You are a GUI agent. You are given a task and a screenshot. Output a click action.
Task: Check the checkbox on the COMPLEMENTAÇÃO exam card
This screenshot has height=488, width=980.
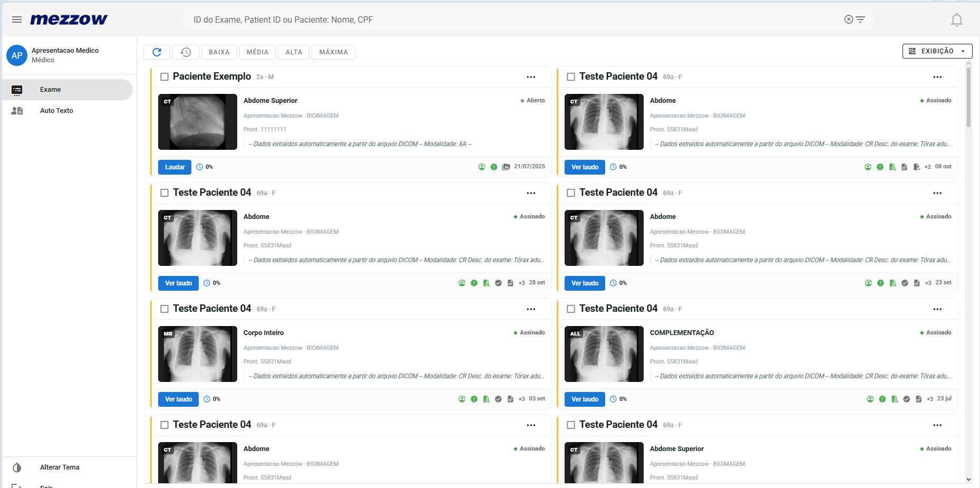coord(571,309)
